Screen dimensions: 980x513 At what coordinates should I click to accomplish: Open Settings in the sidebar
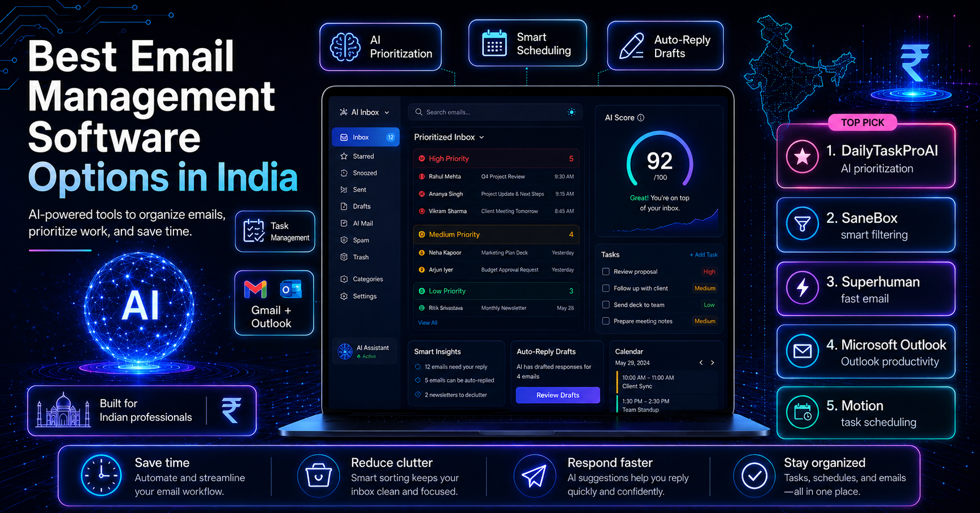click(365, 296)
